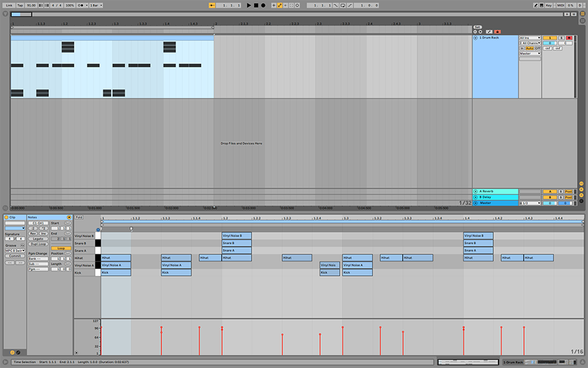The height and width of the screenshot is (368, 588).
Task: Open the metronome settings dropdown
Action: pos(87,5)
